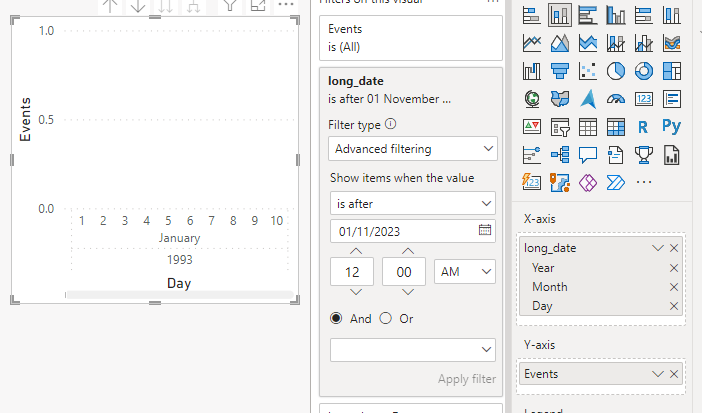Remove Year level from X-axis hierarchy

pos(674,268)
